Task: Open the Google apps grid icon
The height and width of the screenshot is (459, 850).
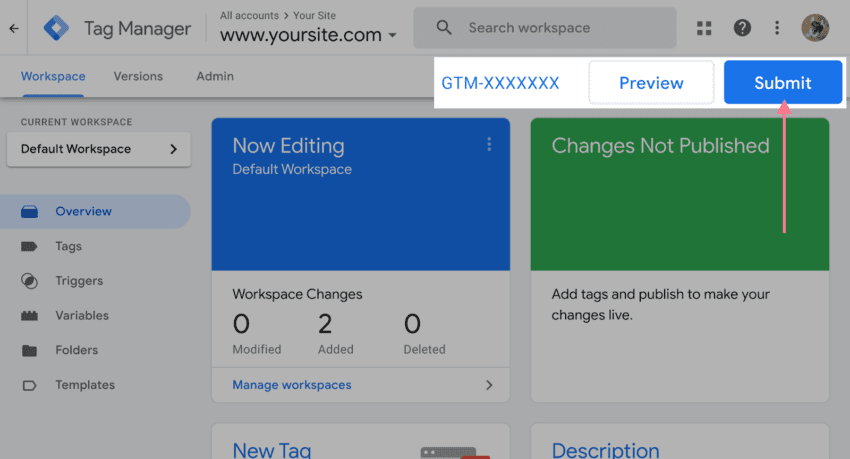Action: pyautogui.click(x=705, y=28)
